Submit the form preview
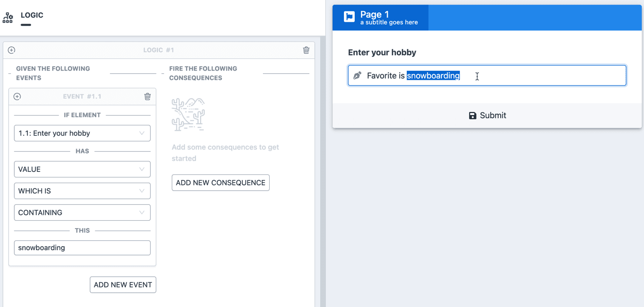 pos(487,116)
